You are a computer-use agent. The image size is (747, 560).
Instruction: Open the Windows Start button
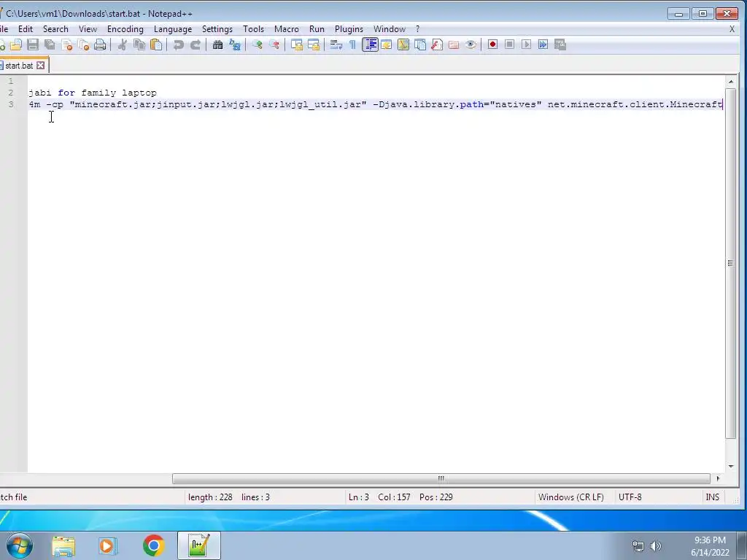click(x=19, y=545)
